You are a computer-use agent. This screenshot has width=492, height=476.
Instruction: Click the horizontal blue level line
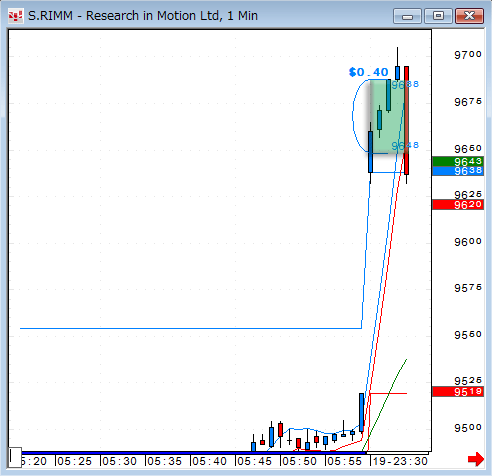click(x=191, y=328)
